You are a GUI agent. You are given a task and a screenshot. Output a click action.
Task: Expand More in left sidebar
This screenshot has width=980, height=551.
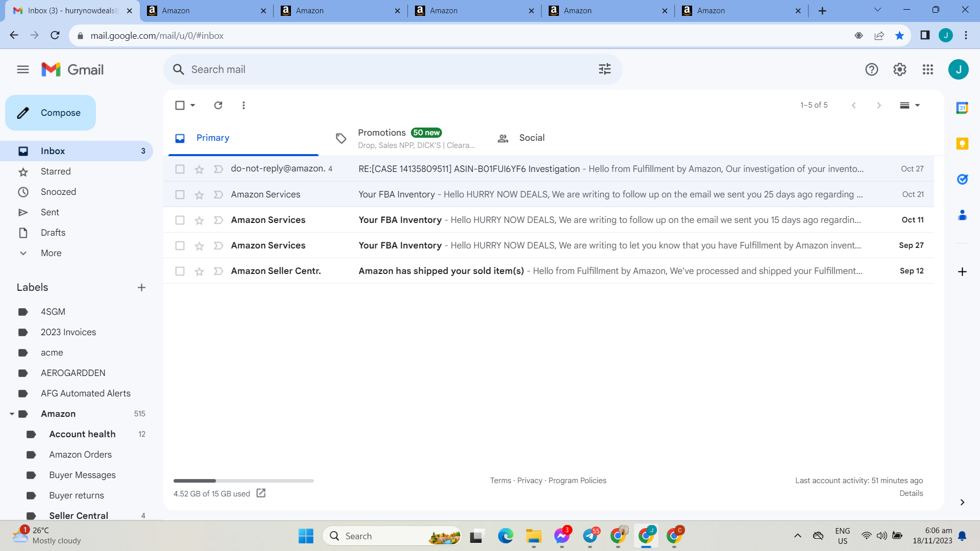51,253
